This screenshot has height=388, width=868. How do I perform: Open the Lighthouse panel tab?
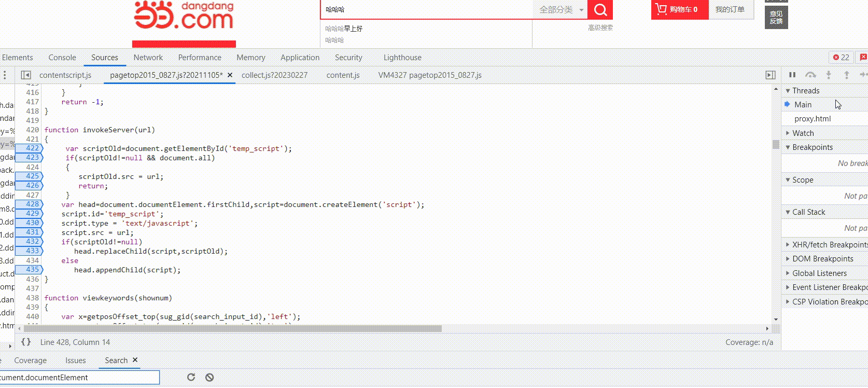(x=402, y=58)
